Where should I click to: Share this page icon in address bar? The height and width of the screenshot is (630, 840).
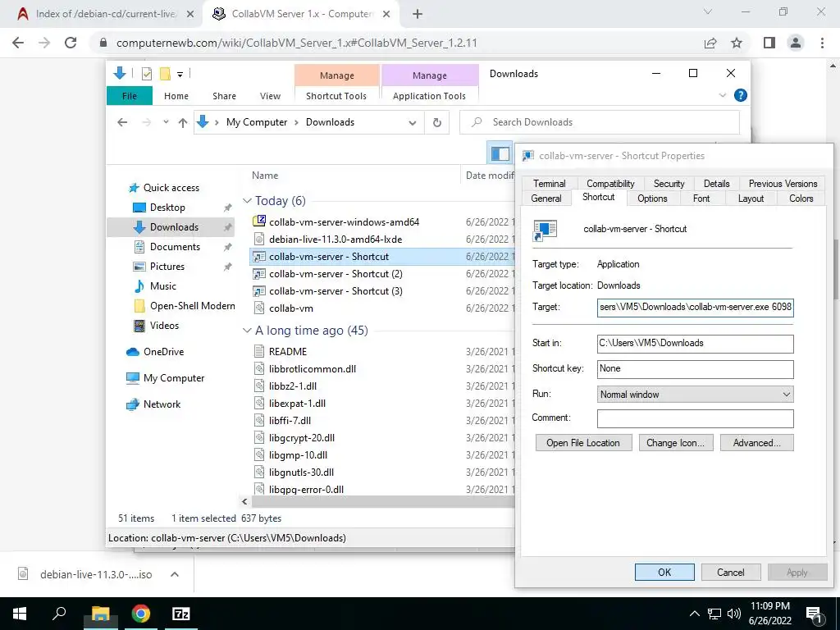coord(710,43)
